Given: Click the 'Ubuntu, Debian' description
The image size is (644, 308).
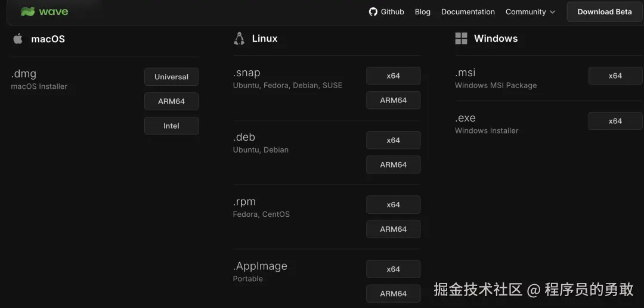Looking at the screenshot, I should (261, 150).
